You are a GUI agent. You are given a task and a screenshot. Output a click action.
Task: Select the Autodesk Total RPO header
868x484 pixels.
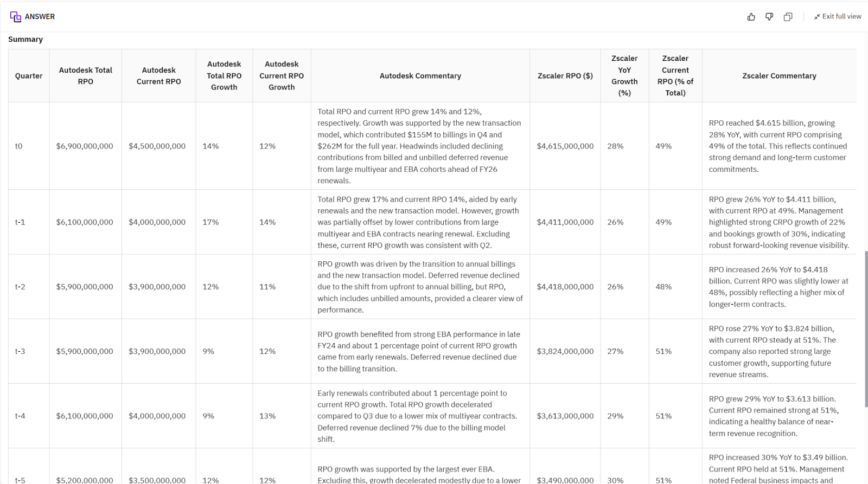point(86,76)
